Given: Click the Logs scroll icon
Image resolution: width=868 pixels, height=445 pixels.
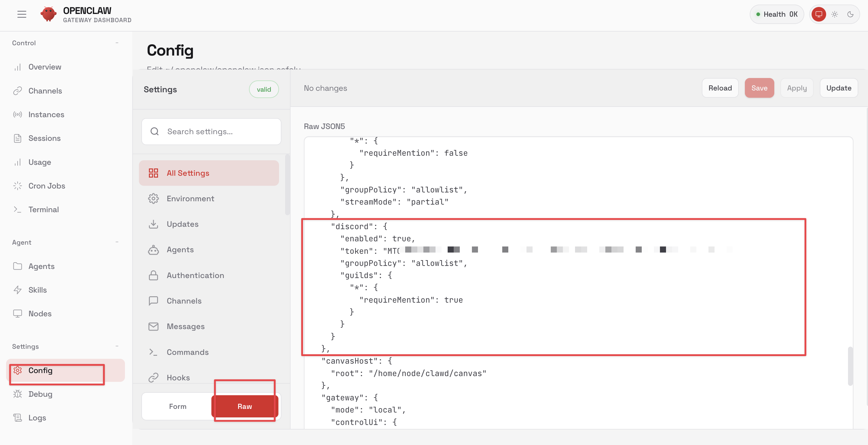Looking at the screenshot, I should [18, 418].
